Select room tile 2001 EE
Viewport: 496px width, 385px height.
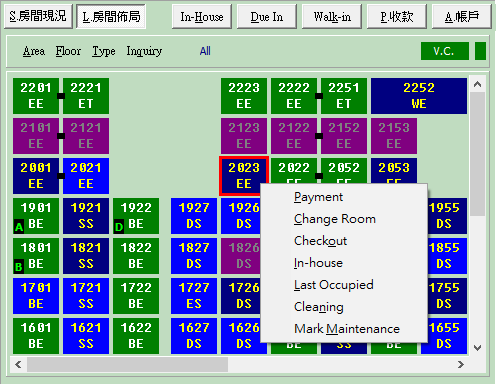click(36, 176)
